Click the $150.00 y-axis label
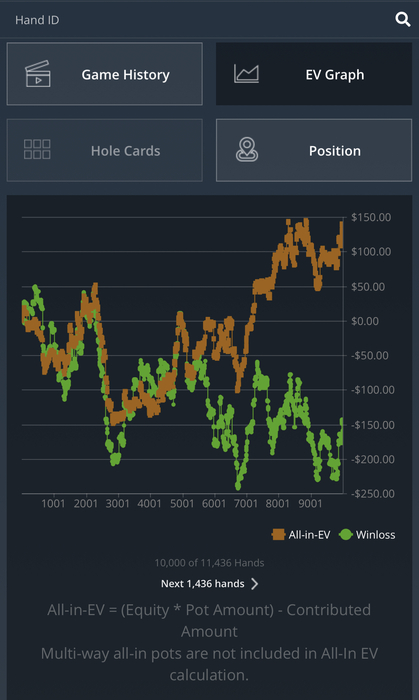This screenshot has width=419, height=700. (371, 217)
